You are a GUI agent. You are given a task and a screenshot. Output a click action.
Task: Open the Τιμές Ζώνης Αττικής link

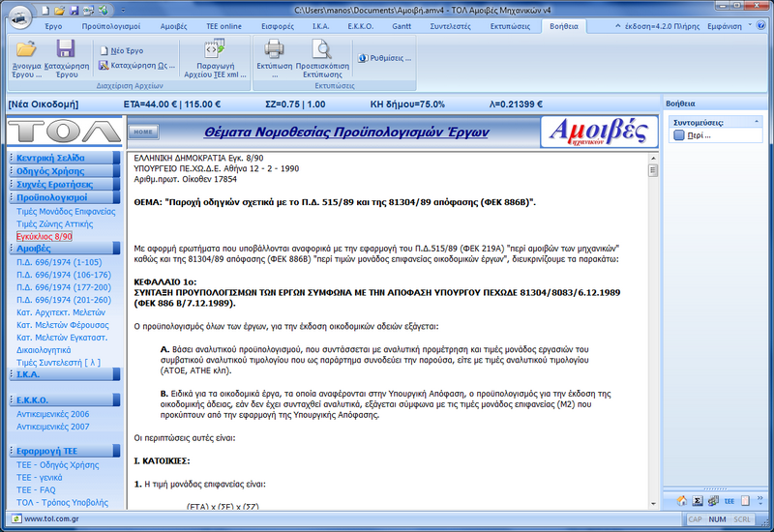pos(55,223)
